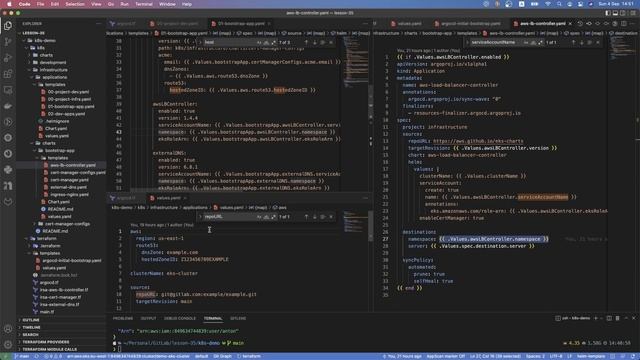The height and width of the screenshot is (360, 640).
Task: Open the repoURL link to eks-charts
Action: [x=478, y=141]
